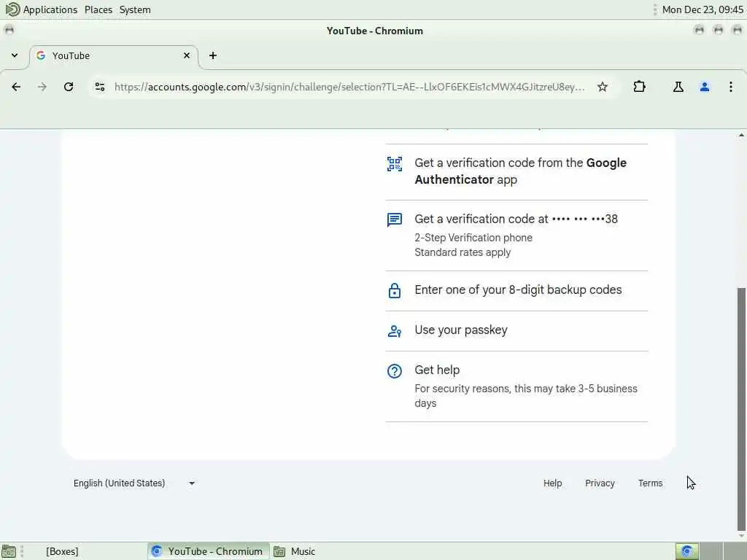Open the Extensions puzzle icon
This screenshot has width=747, height=560.
coord(639,87)
